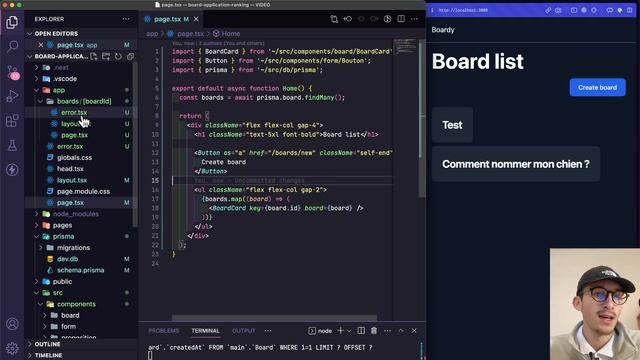Select the page.tsx editor tab
The height and width of the screenshot is (360, 640).
tap(171, 19)
